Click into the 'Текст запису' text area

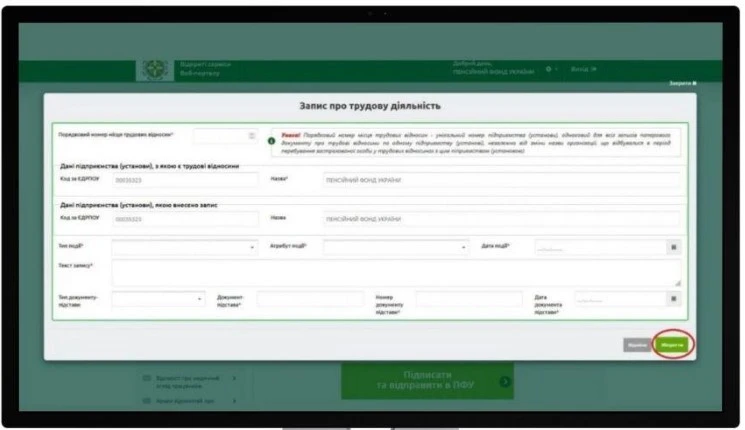395,271
